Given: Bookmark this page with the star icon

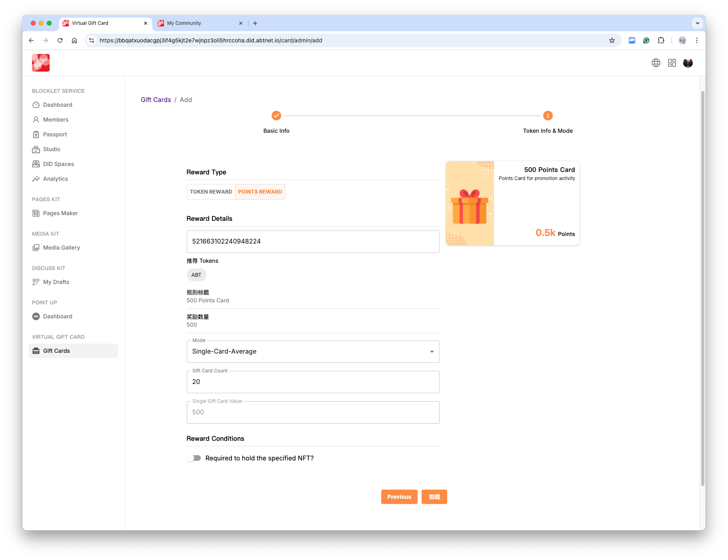Looking at the screenshot, I should point(612,40).
